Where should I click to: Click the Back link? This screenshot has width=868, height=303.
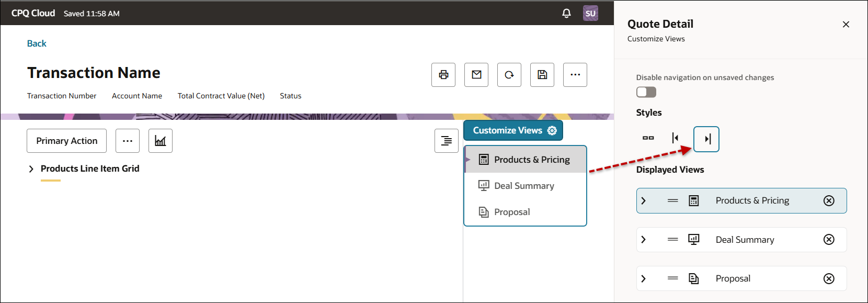tap(37, 43)
